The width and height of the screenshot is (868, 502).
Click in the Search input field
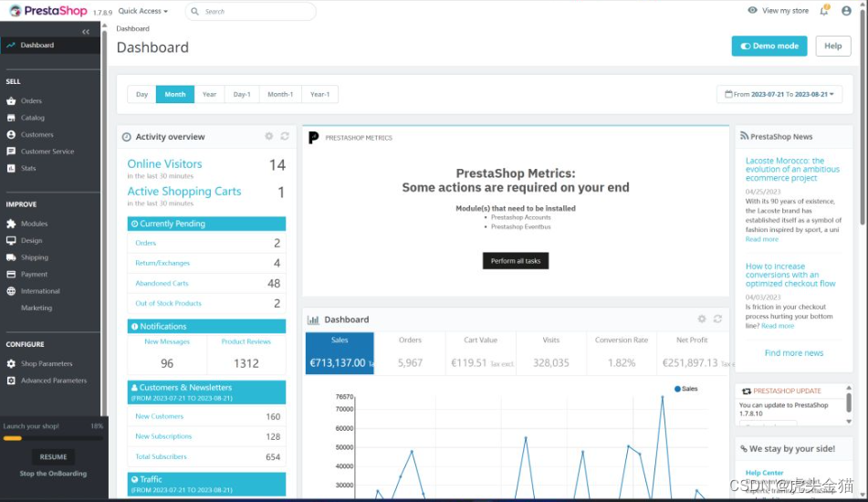[x=250, y=11]
